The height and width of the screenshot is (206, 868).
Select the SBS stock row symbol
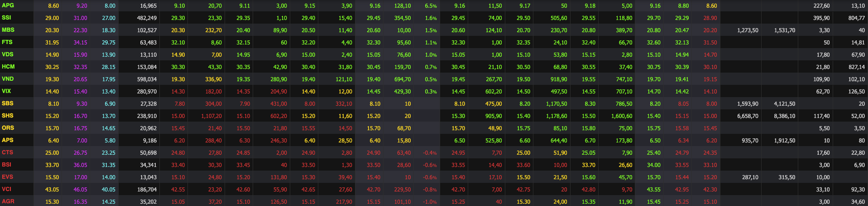(8, 103)
